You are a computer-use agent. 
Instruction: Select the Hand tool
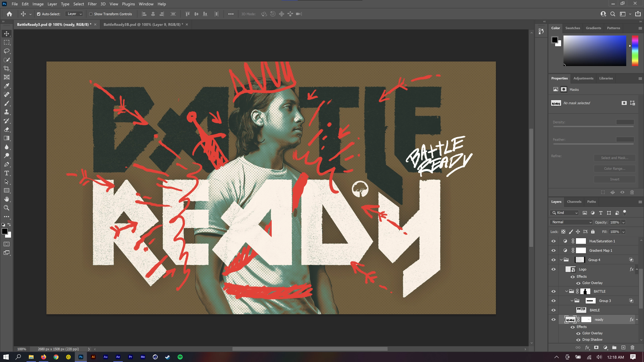pyautogui.click(x=7, y=199)
